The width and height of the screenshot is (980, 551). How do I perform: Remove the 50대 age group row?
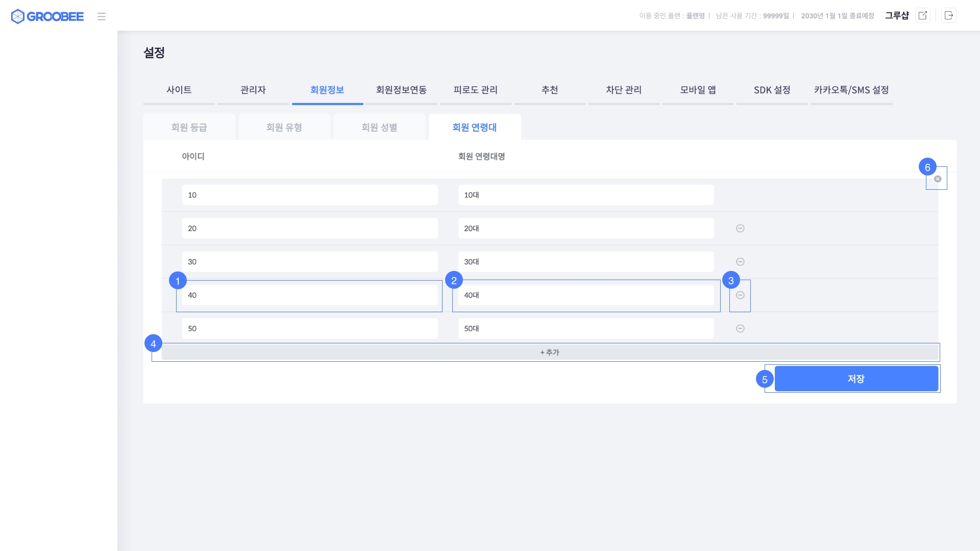740,329
